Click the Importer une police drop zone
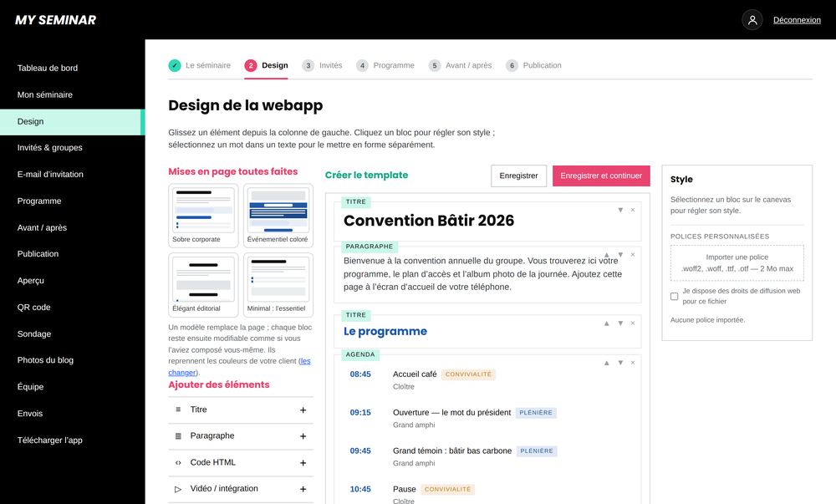The width and height of the screenshot is (836, 504). 737,263
